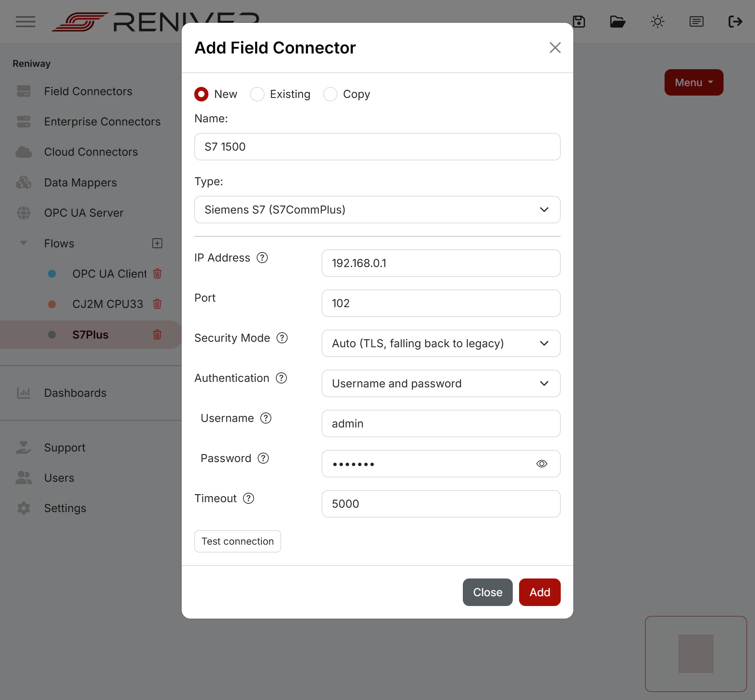The width and height of the screenshot is (755, 700).
Task: Toggle the light/dark theme sun icon
Action: (x=657, y=22)
